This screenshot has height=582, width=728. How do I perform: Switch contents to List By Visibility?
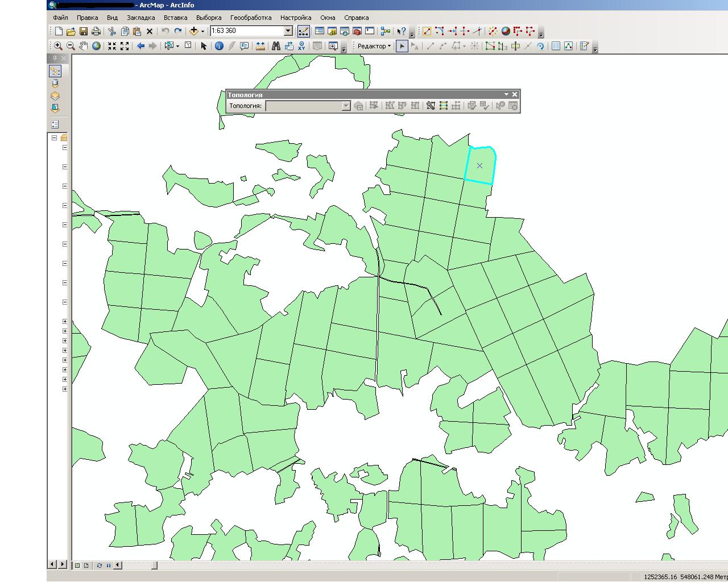[55, 96]
